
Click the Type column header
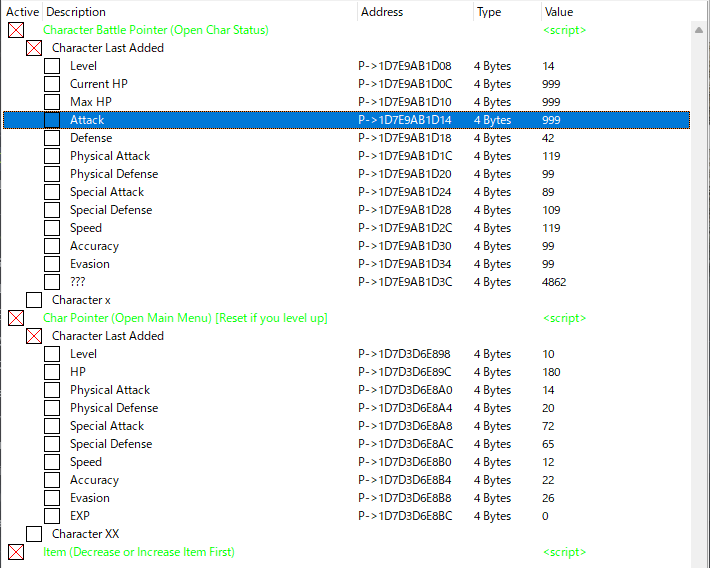tap(489, 12)
